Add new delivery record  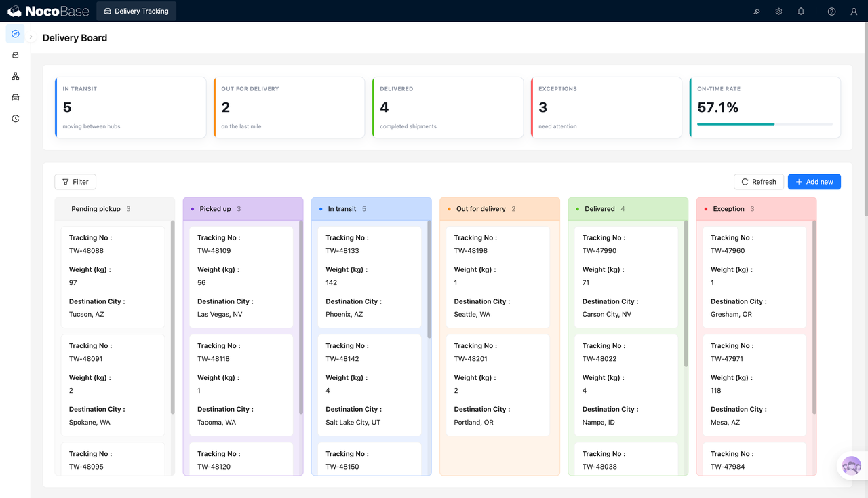pyautogui.click(x=814, y=182)
